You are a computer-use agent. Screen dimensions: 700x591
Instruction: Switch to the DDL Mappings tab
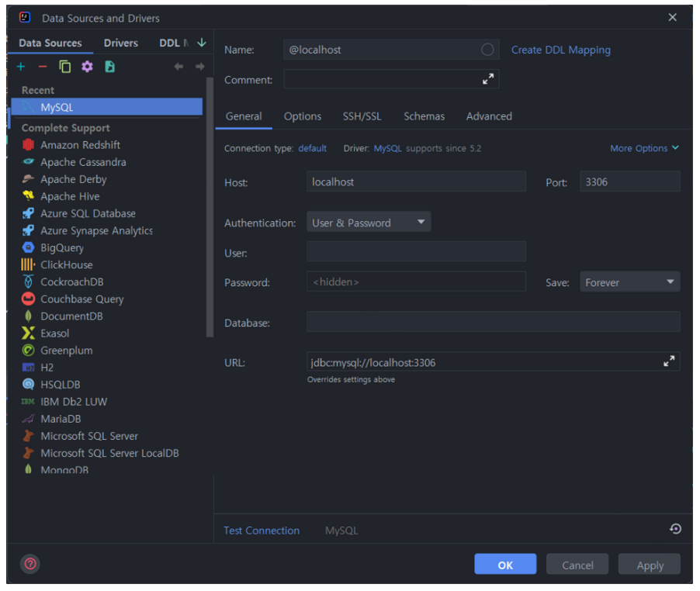click(x=174, y=43)
